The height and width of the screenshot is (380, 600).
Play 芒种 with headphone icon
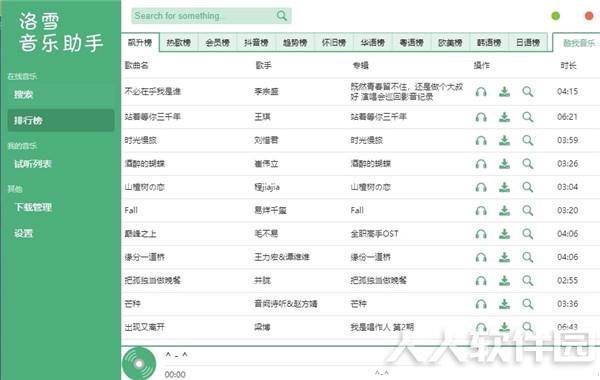coord(481,304)
